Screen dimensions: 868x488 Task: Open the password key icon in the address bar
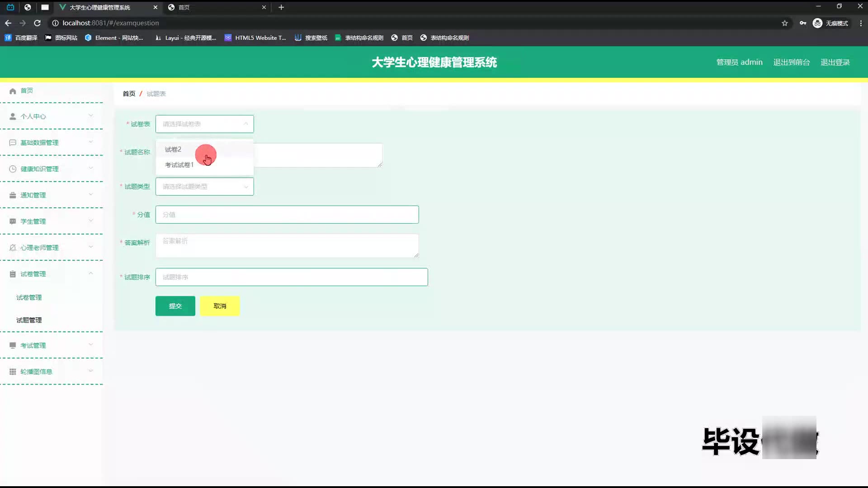click(x=803, y=23)
